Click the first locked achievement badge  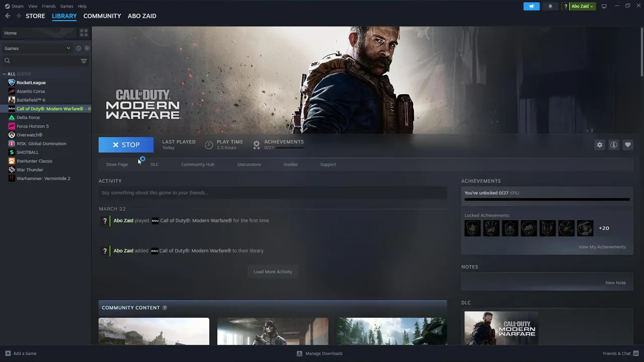click(x=472, y=228)
